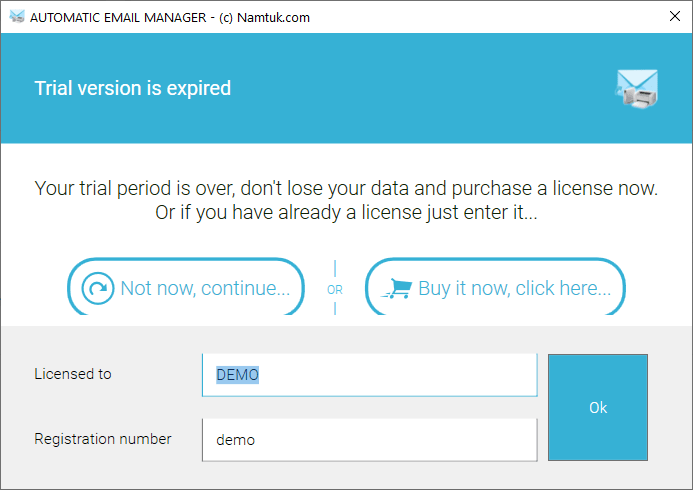This screenshot has width=693, height=490.
Task: Click the small app icon in title bar
Action: click(x=17, y=17)
